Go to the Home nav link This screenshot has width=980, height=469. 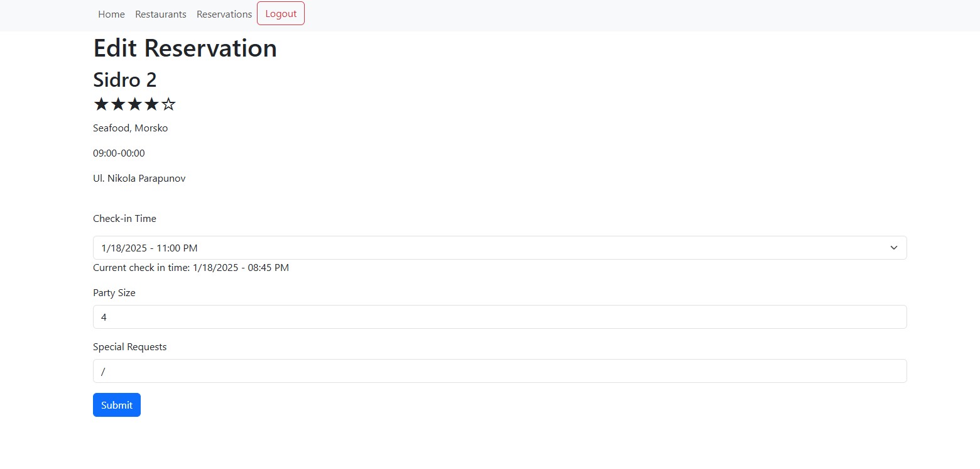coord(111,14)
